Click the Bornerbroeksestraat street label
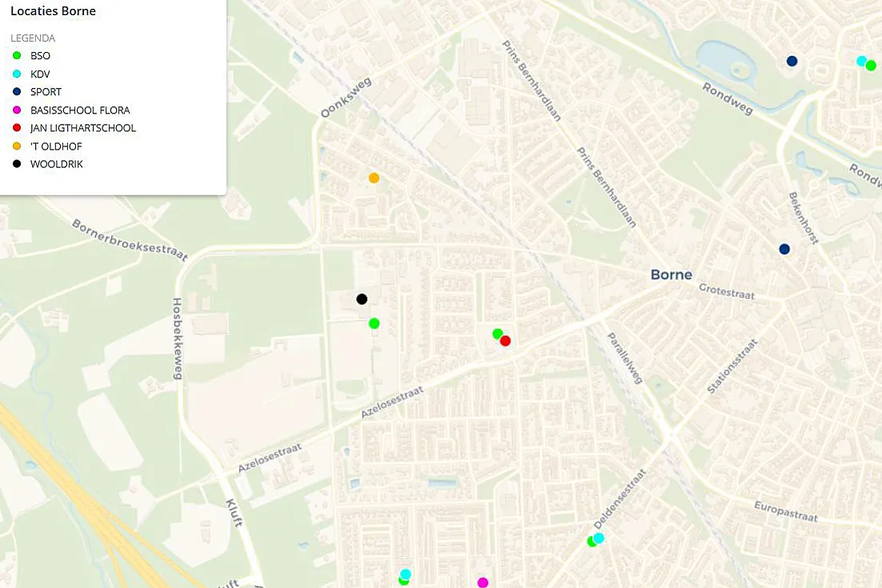882x588 pixels. pos(130,240)
